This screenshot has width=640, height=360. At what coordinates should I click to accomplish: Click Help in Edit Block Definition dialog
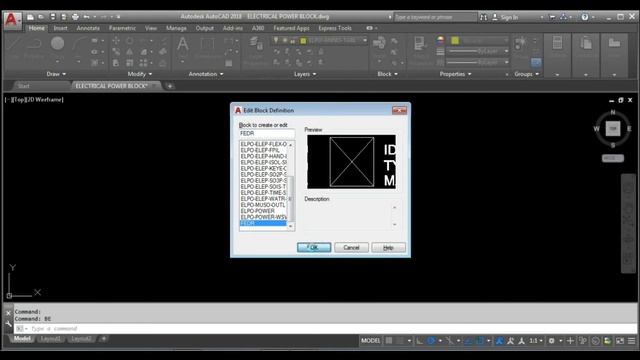388,247
